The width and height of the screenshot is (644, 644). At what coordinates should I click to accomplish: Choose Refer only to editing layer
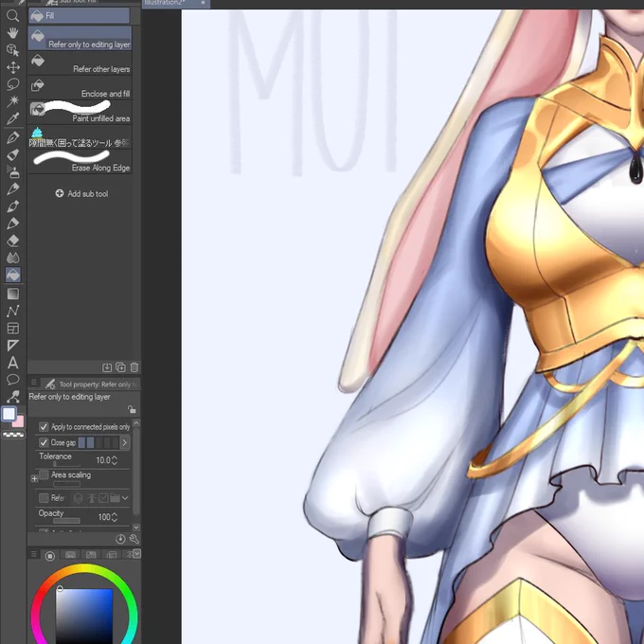[80, 38]
